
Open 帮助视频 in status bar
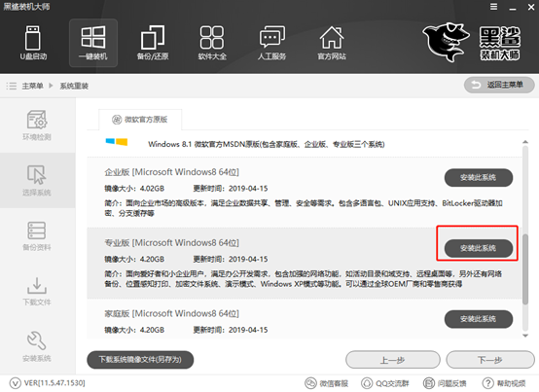[x=504, y=383]
